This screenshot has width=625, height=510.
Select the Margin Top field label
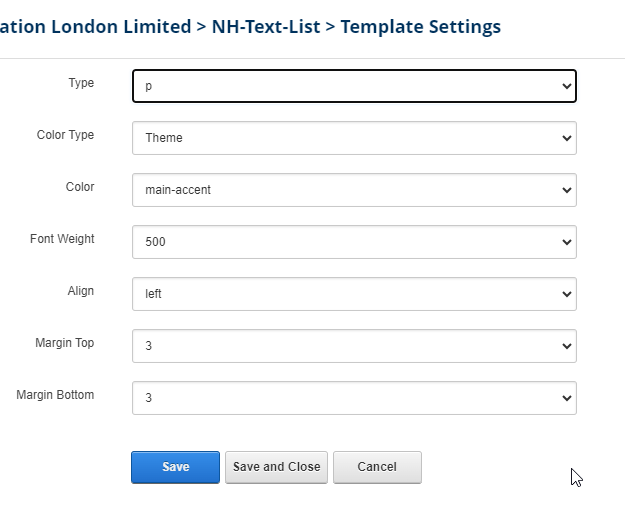click(64, 343)
